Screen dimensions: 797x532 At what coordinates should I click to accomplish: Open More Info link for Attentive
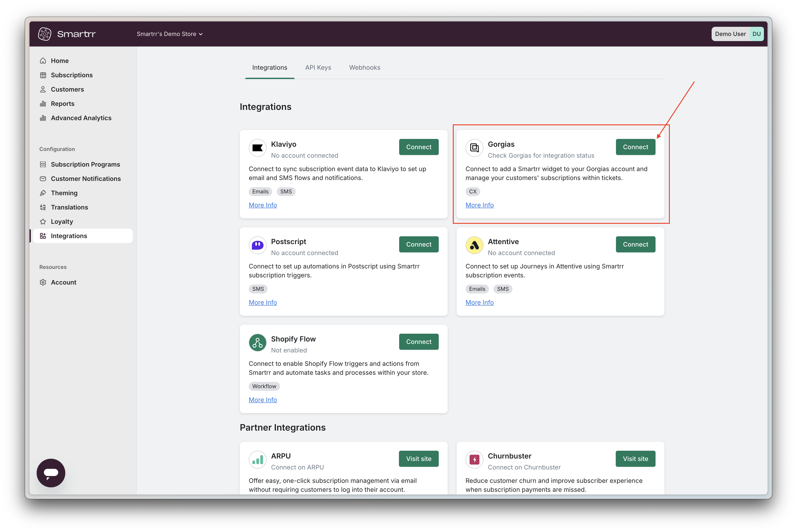479,302
